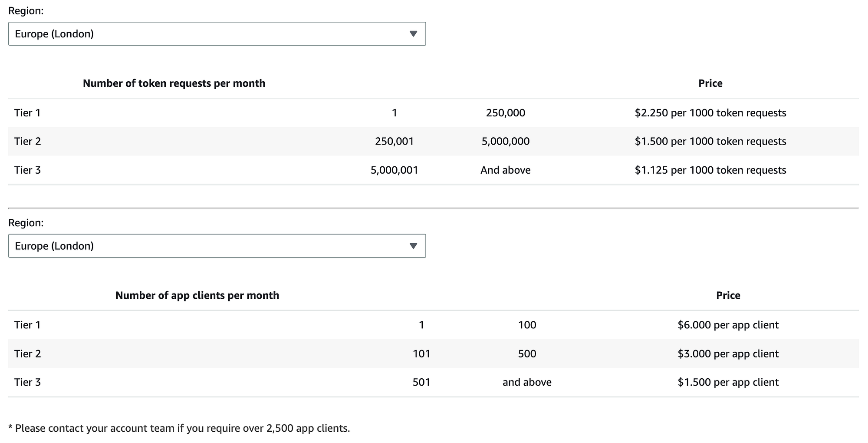The width and height of the screenshot is (868, 443).
Task: Click the '100' cell in the app clients table
Action: [x=527, y=325]
